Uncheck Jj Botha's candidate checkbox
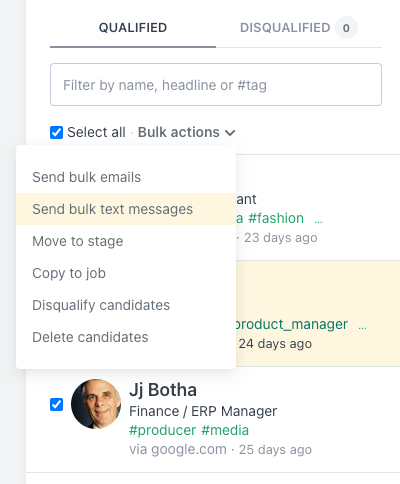Image resolution: width=400 pixels, height=484 pixels. pyautogui.click(x=56, y=404)
